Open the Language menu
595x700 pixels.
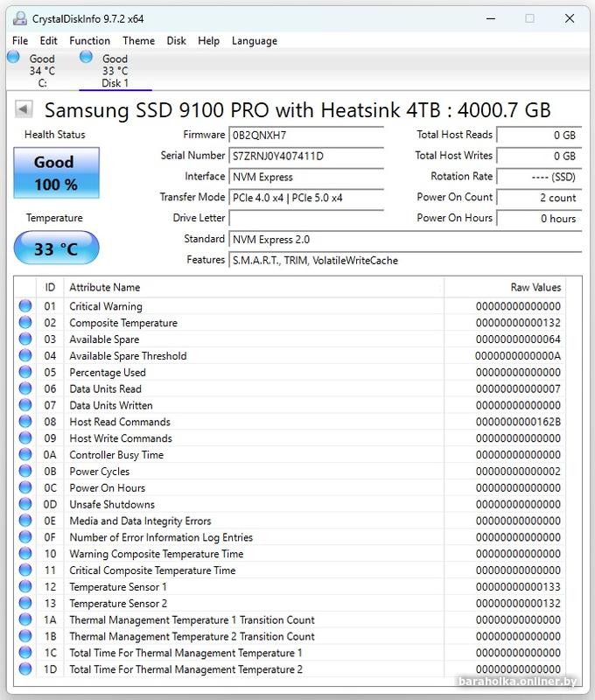(x=254, y=40)
